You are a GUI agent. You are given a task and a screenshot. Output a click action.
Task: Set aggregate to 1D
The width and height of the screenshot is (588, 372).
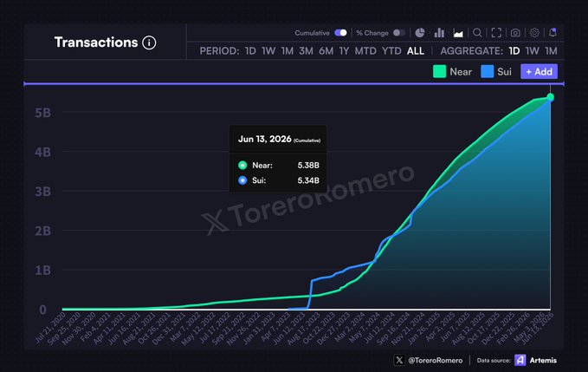coord(514,50)
